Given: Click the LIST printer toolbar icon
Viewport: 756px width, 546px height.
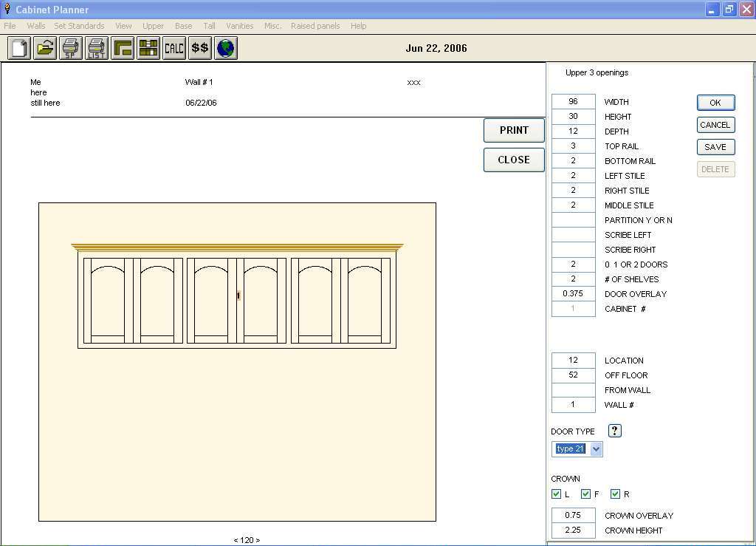Looking at the screenshot, I should coord(97,48).
